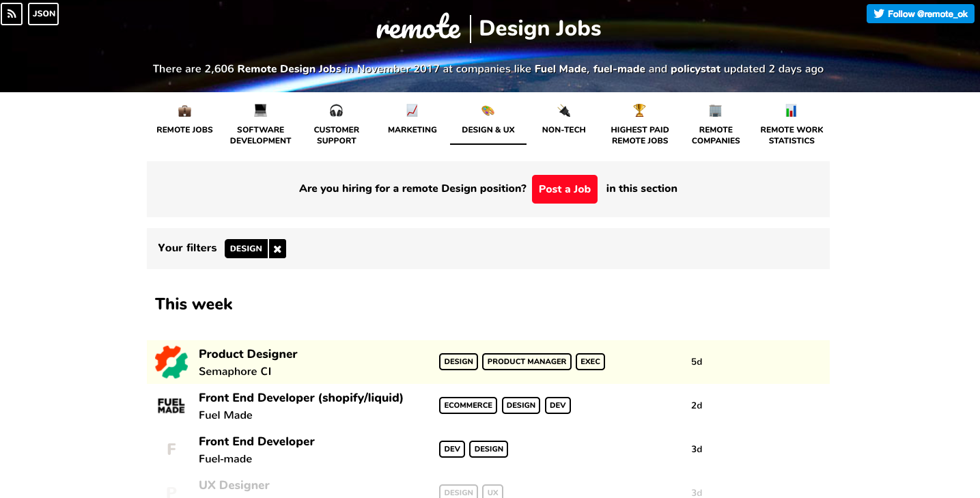Screen dimensions: 980x498
Task: Click the 2d posting age
Action: tap(697, 405)
